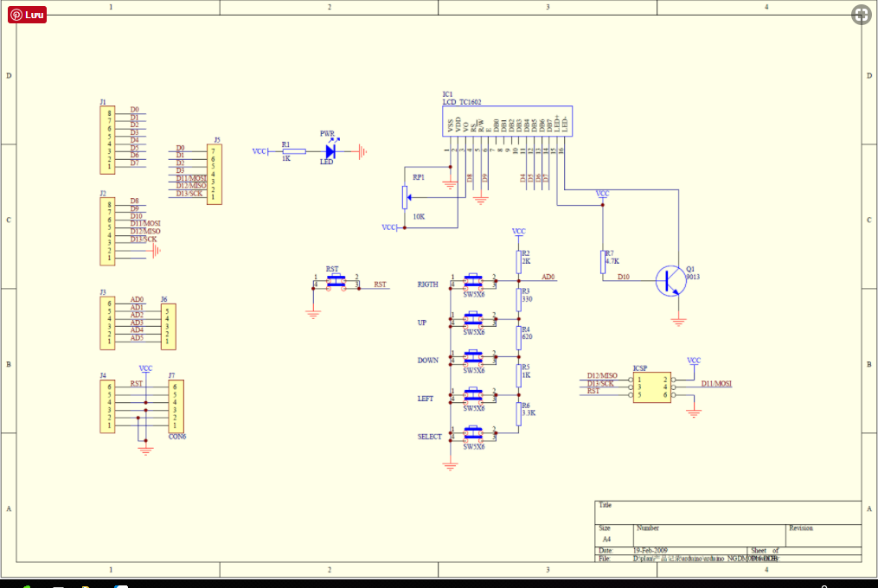This screenshot has width=878, height=588.
Task: Select the 'Q1' designator
Action: [690, 269]
